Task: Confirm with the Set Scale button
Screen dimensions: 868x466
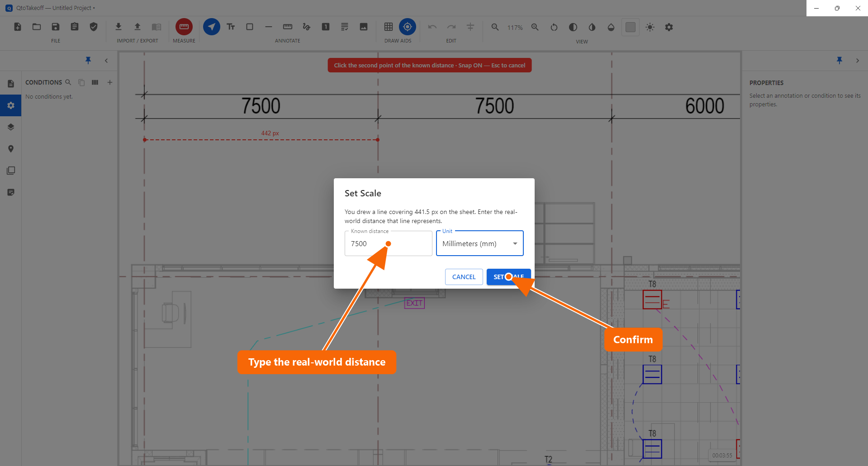Action: pyautogui.click(x=509, y=277)
